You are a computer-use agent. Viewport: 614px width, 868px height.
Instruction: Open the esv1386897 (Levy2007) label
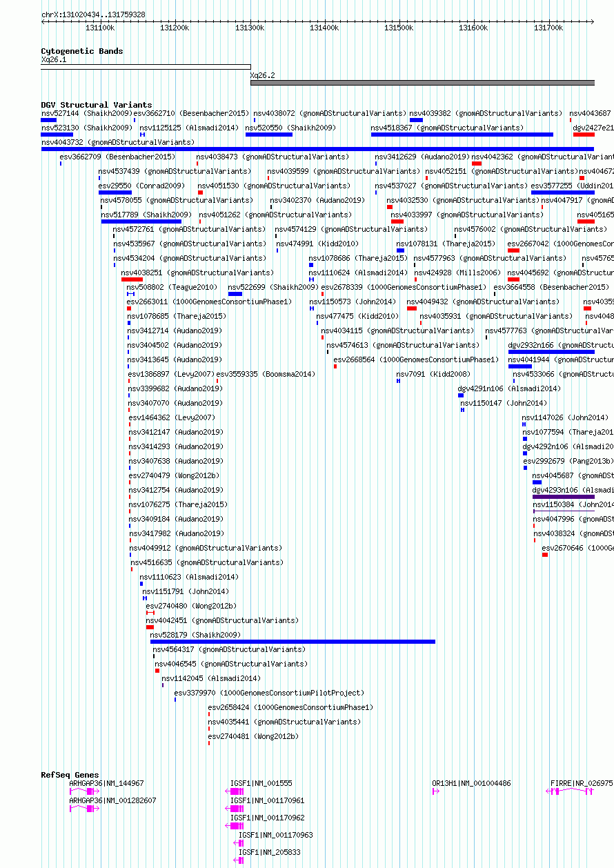coord(171,374)
